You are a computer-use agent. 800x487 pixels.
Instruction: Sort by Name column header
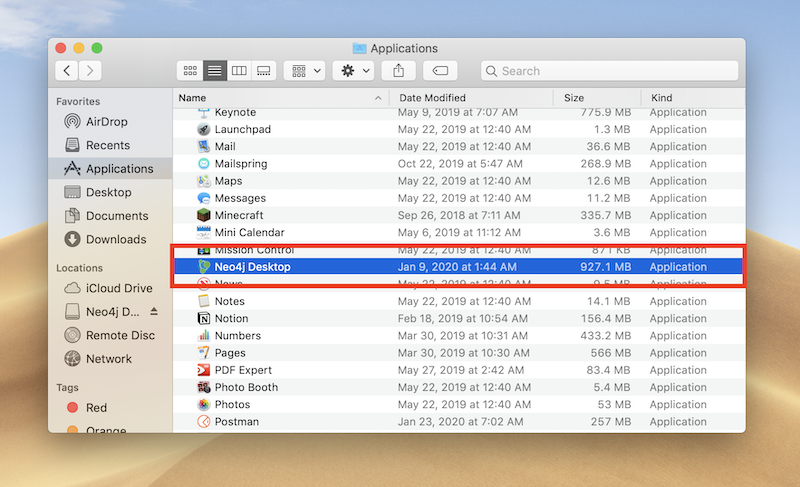click(x=281, y=98)
